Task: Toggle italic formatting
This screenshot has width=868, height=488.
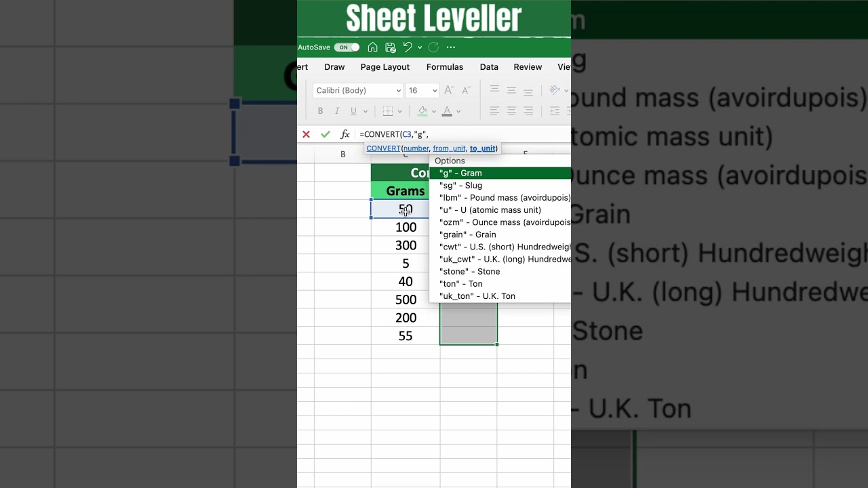Action: coord(337,111)
